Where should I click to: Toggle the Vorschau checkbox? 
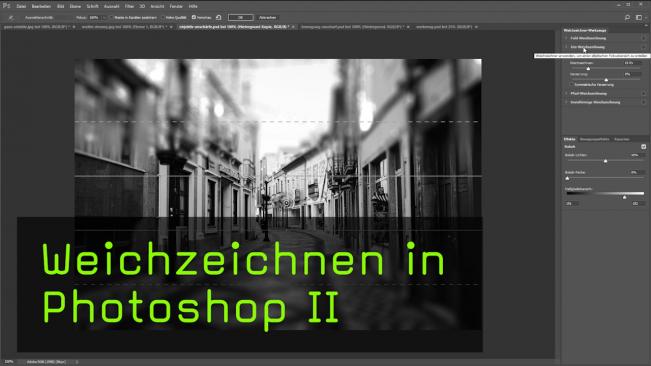[x=193, y=17]
